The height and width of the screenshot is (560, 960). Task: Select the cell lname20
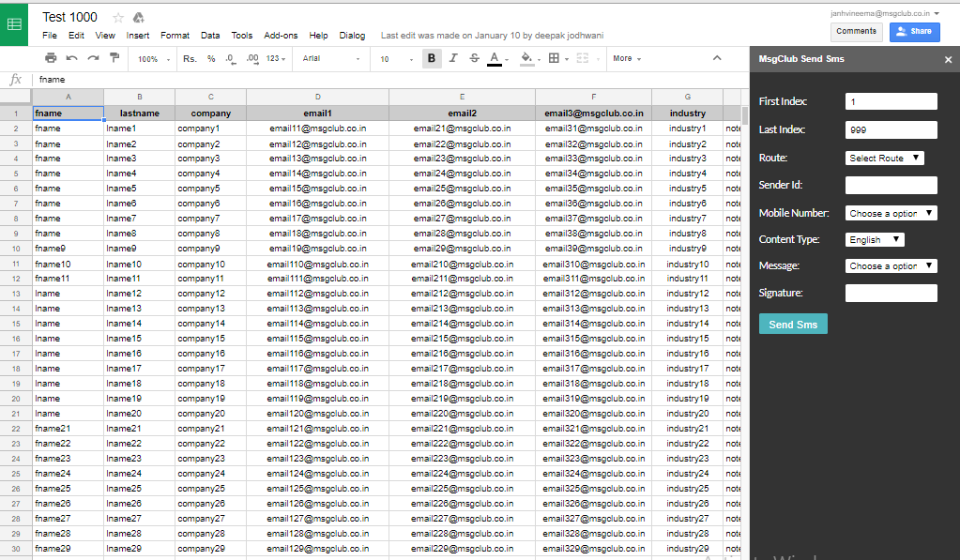click(140, 414)
